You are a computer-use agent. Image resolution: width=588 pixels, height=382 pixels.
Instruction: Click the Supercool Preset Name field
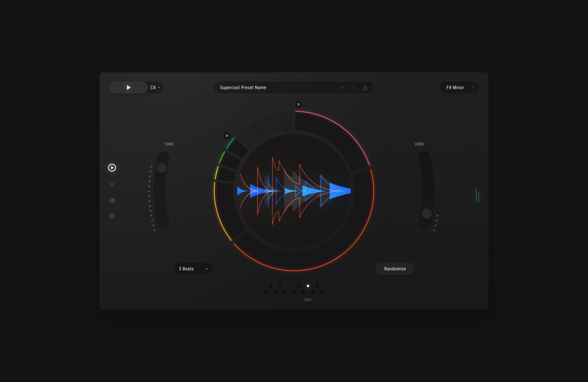[x=277, y=88]
